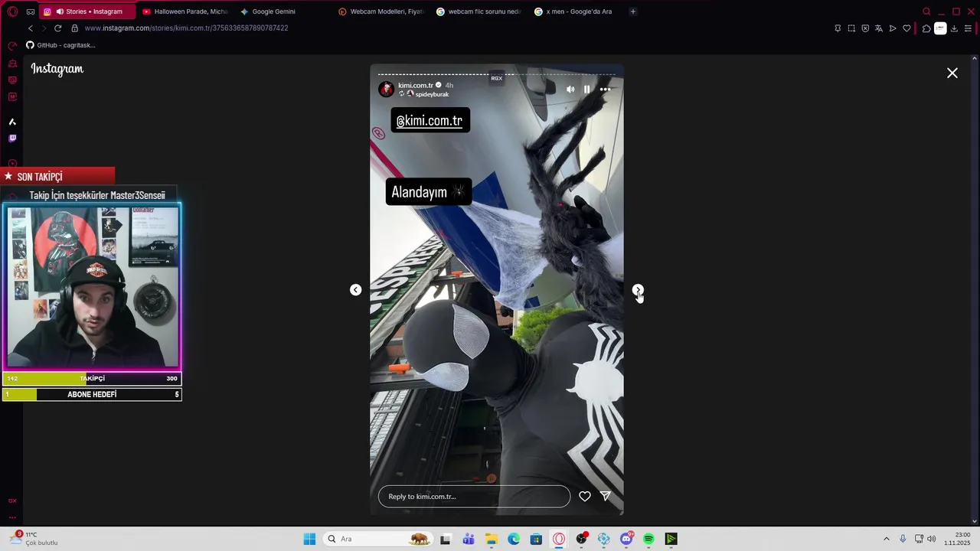Open the spideyburak repost username link
This screenshot has height=551, width=980.
click(432, 94)
